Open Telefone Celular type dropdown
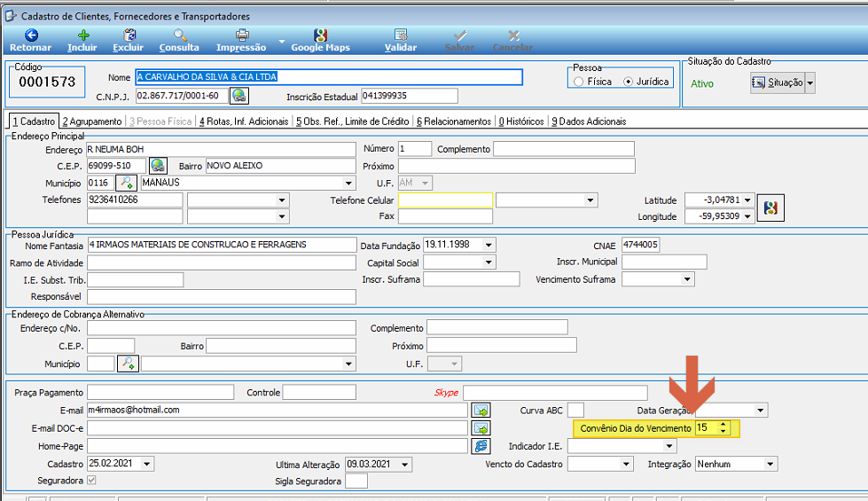Image resolution: width=868 pixels, height=501 pixels. 590,200
